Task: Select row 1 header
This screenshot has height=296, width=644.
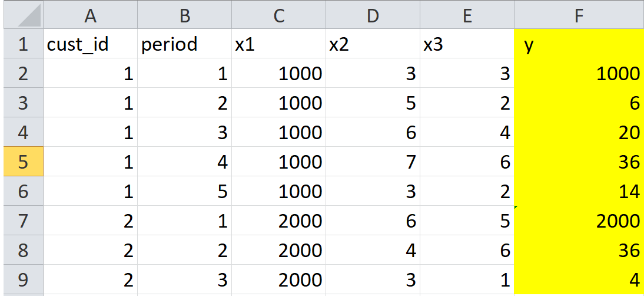Action: click(23, 45)
